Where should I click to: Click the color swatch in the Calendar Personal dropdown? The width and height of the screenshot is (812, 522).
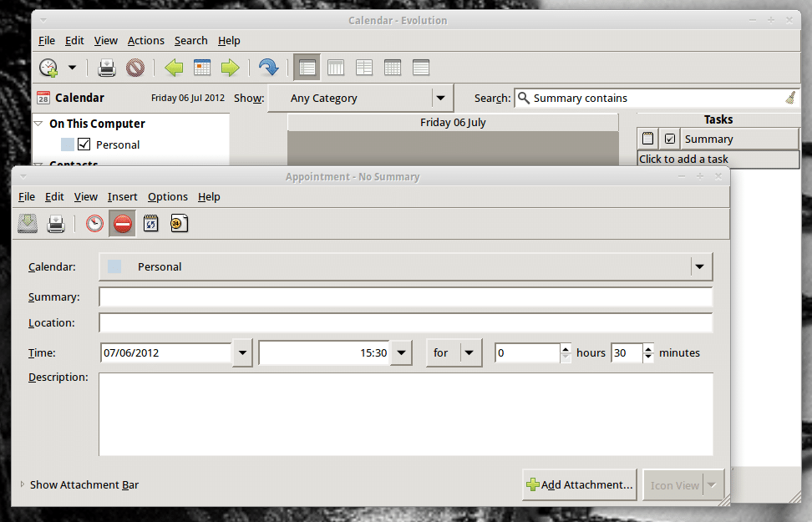pos(114,266)
